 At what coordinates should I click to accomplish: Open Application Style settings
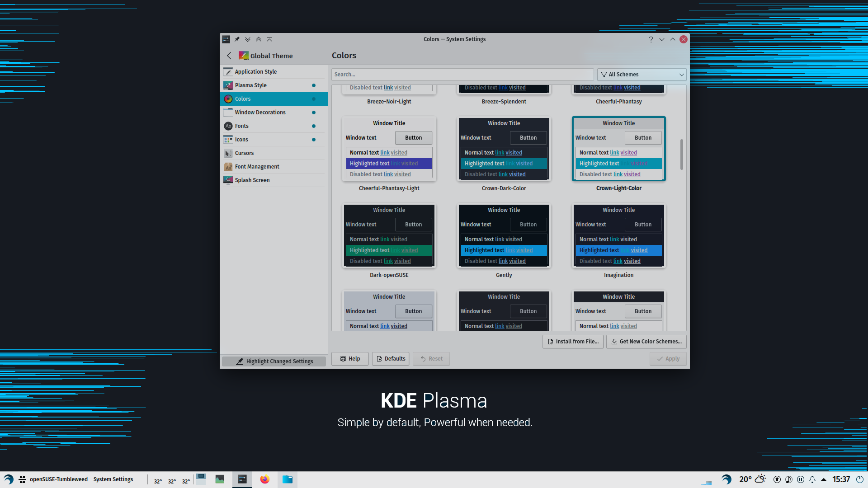(x=274, y=72)
